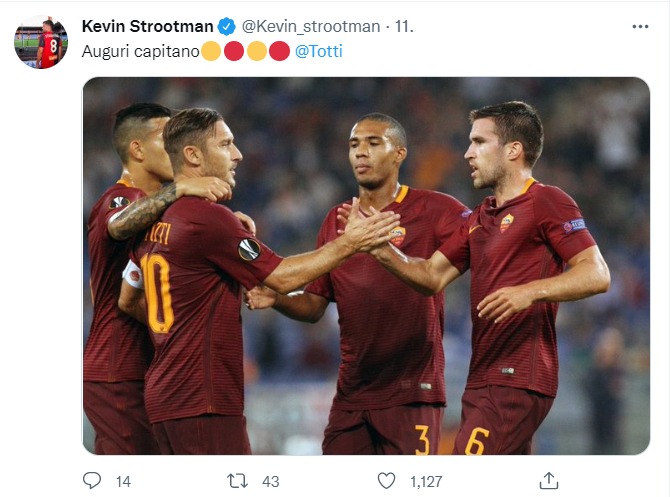Viewport: 670px width, 497px height.
Task: Click the blue verified badge
Action: tap(228, 26)
